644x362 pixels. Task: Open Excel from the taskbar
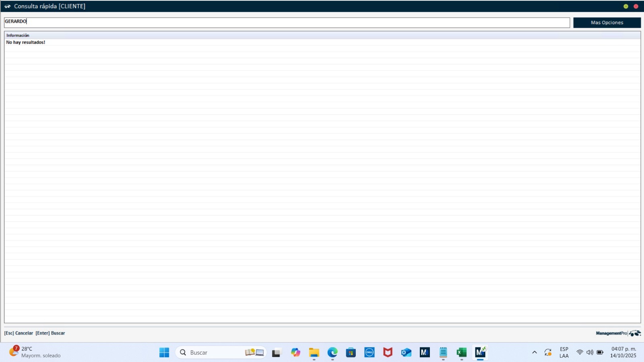(x=461, y=352)
